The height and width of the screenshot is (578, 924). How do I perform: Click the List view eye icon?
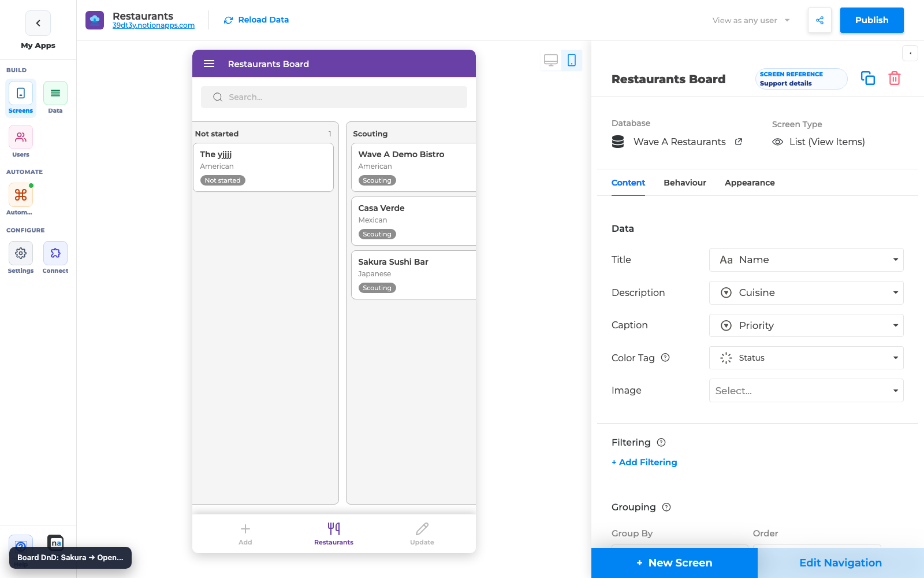click(778, 142)
